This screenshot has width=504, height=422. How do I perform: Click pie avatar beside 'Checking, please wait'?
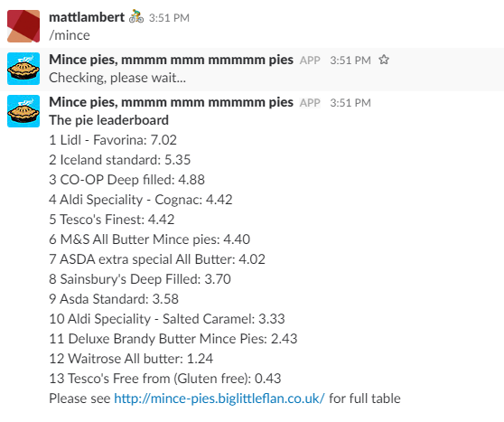click(x=23, y=69)
